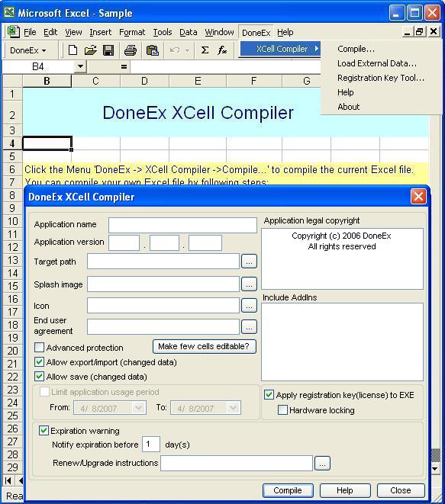Open the Data menu
The width and height of the screenshot is (445, 504).
(x=189, y=32)
